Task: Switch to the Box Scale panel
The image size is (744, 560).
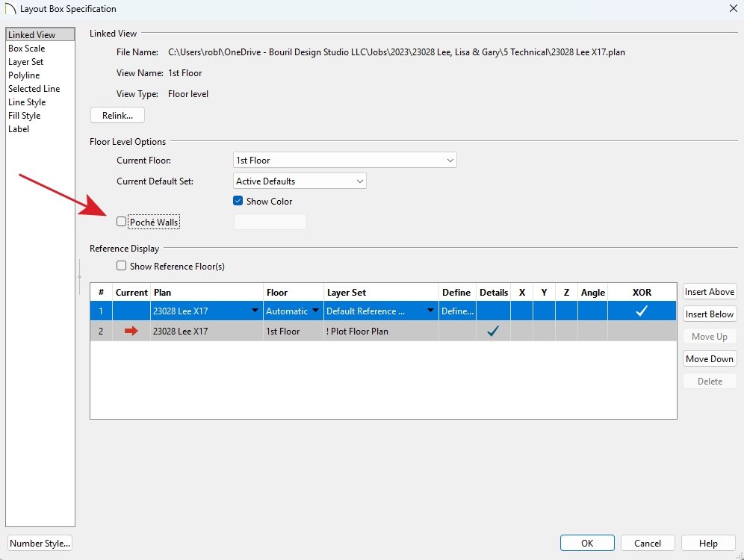Action: pyautogui.click(x=27, y=49)
